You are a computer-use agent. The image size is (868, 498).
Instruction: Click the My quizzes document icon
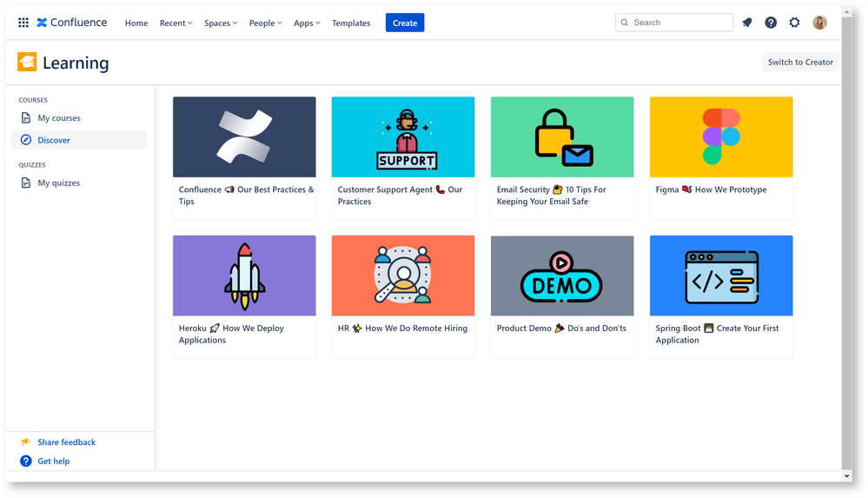[x=26, y=183]
